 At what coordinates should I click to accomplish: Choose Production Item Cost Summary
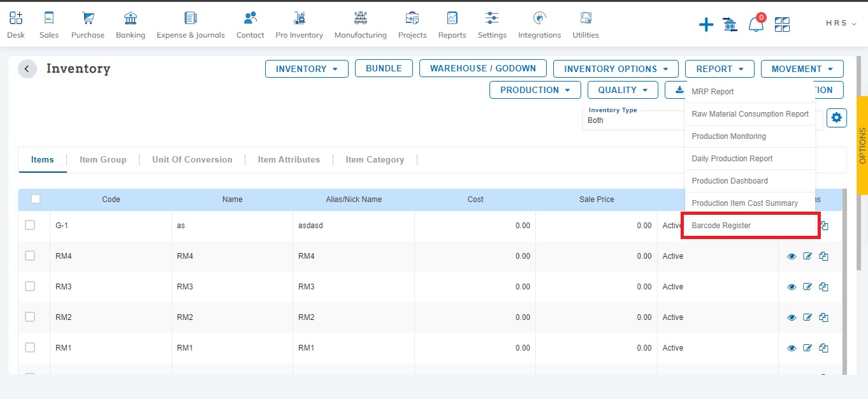750,203
